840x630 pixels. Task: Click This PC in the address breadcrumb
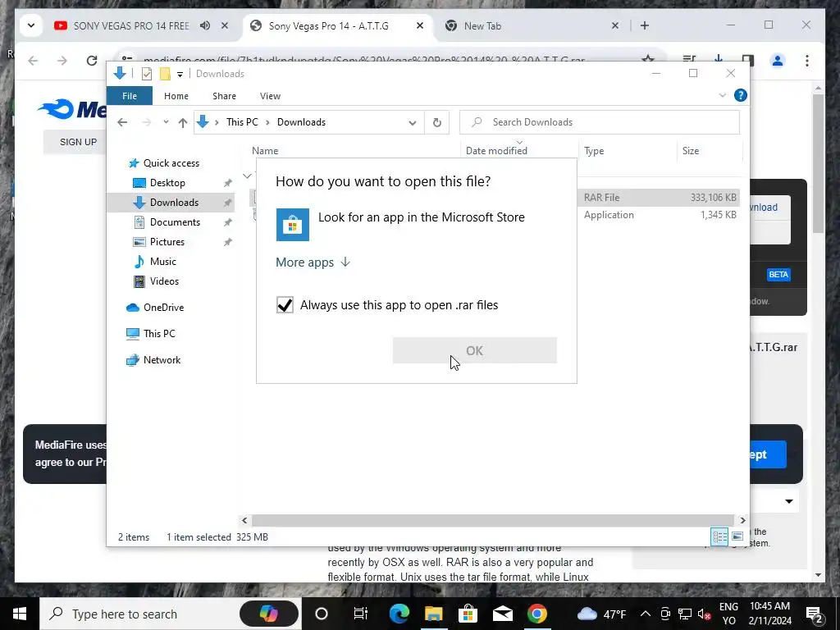click(242, 122)
